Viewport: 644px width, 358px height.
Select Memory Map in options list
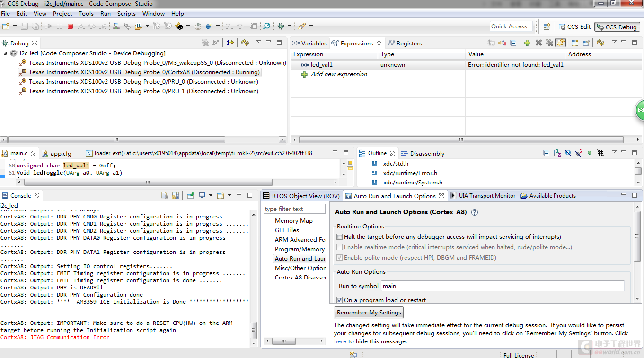[x=294, y=221]
